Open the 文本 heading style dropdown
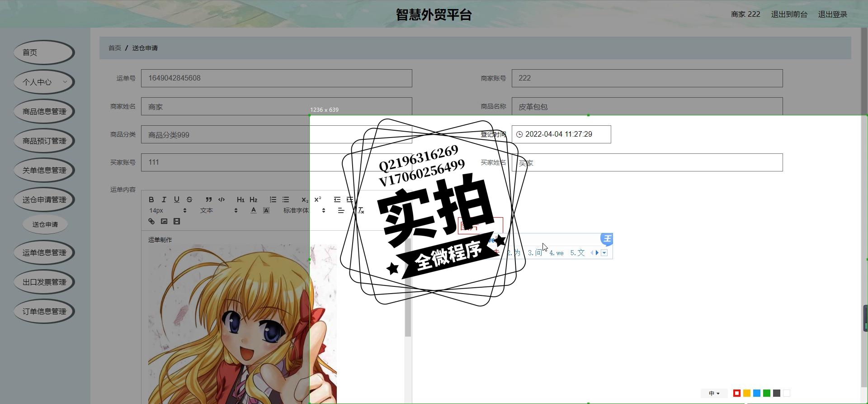Screen dimensions: 868x404 click(219, 210)
